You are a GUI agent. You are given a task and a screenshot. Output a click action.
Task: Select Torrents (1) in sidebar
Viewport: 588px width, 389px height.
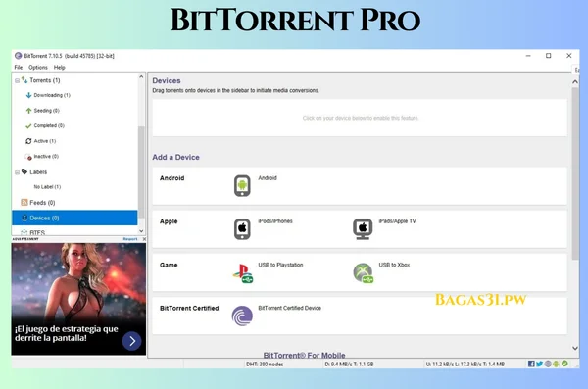coord(45,80)
